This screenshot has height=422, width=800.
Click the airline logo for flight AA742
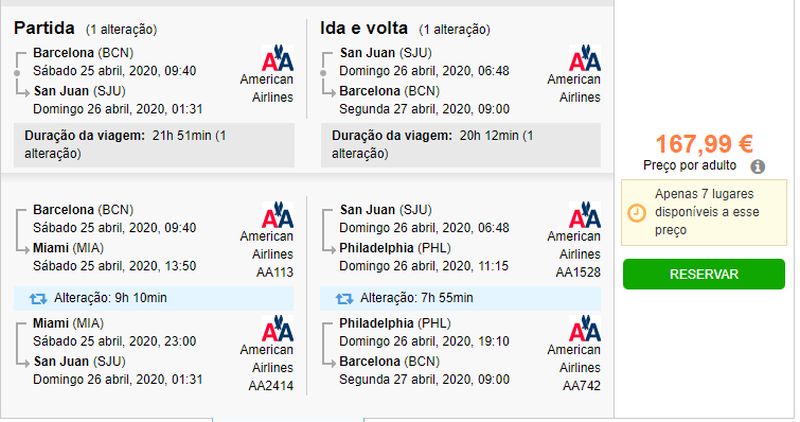click(x=585, y=328)
